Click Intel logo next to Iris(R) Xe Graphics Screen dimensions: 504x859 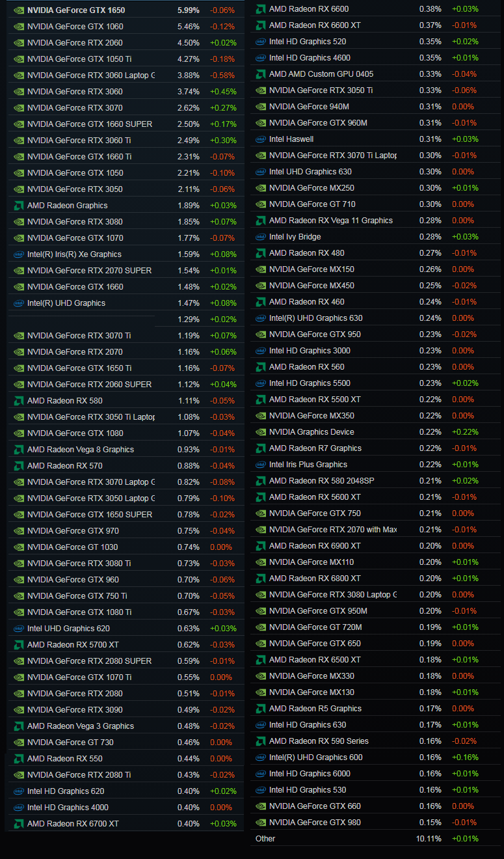(x=19, y=254)
